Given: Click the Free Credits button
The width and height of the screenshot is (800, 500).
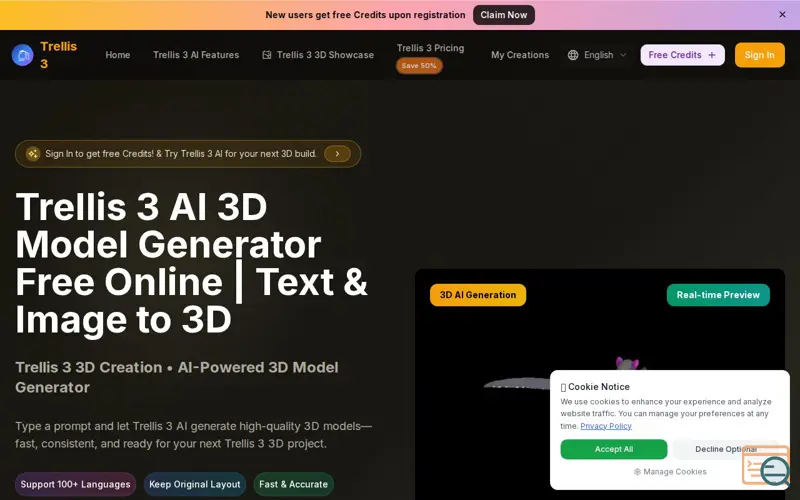Looking at the screenshot, I should pos(682,55).
